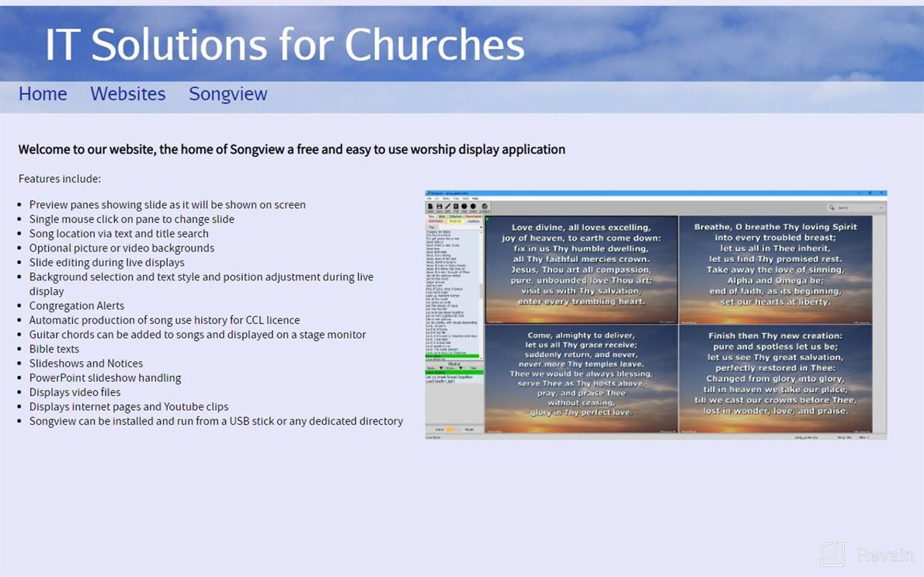Click 'Song location via text and title search'
Screen dimensions: 924x577
tap(119, 234)
